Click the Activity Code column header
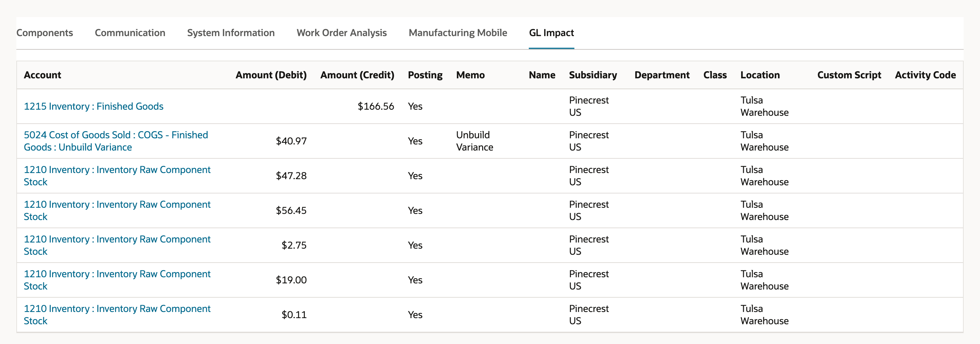Viewport: 980px width, 344px height. (x=925, y=75)
